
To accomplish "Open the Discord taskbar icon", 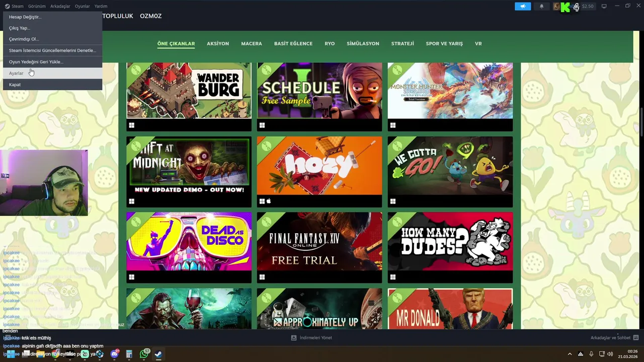I will pos(114,354).
